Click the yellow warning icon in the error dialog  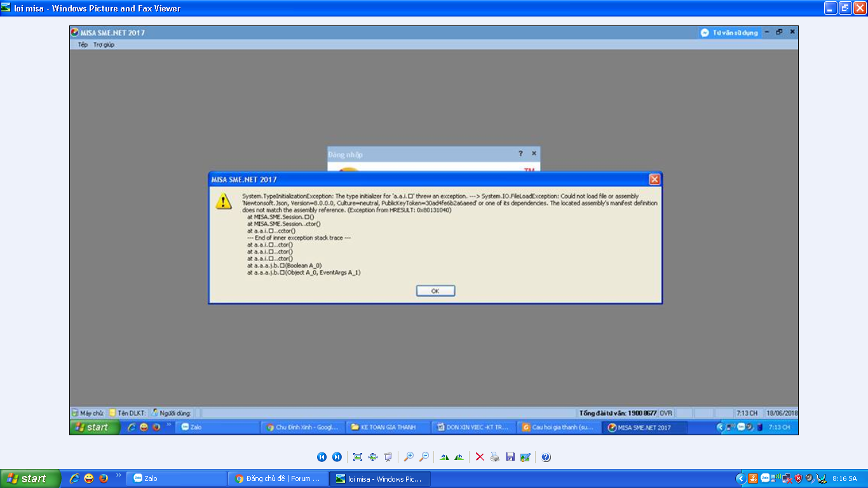(x=224, y=201)
